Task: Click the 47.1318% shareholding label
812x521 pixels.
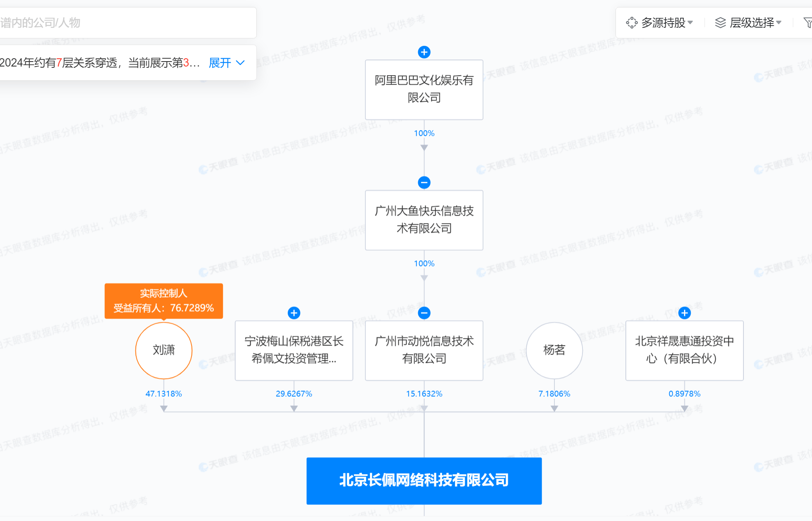Action: (164, 394)
